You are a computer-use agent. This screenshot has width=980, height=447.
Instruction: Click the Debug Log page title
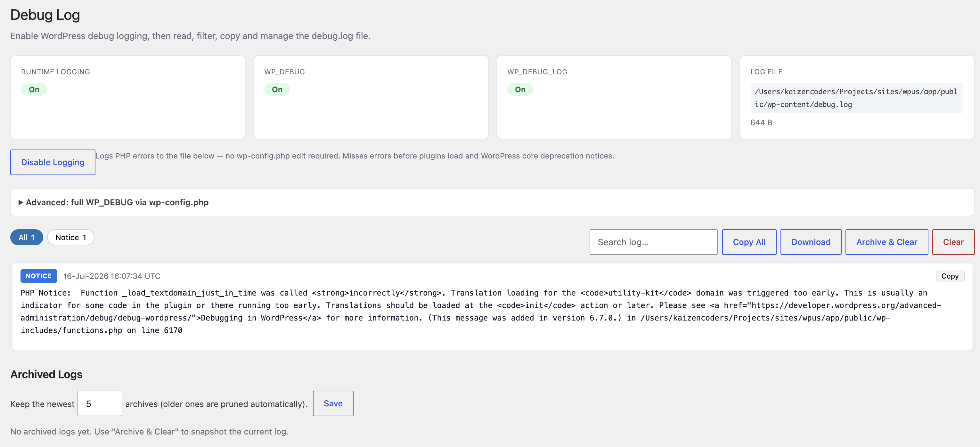tap(45, 15)
